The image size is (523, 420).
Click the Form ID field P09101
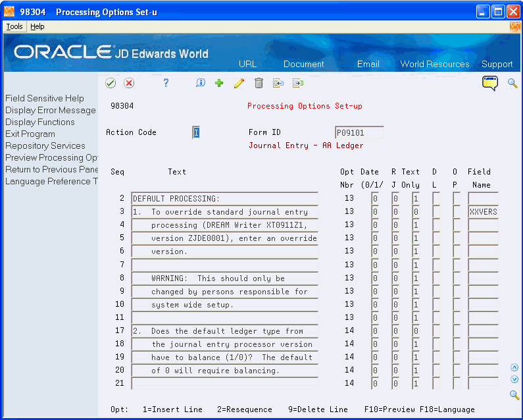359,132
